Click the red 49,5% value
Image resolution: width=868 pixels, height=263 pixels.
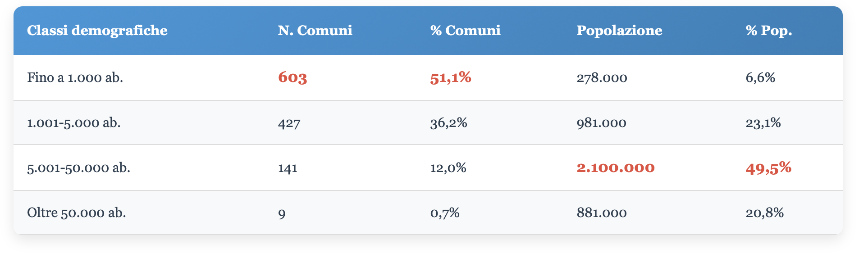coord(768,168)
